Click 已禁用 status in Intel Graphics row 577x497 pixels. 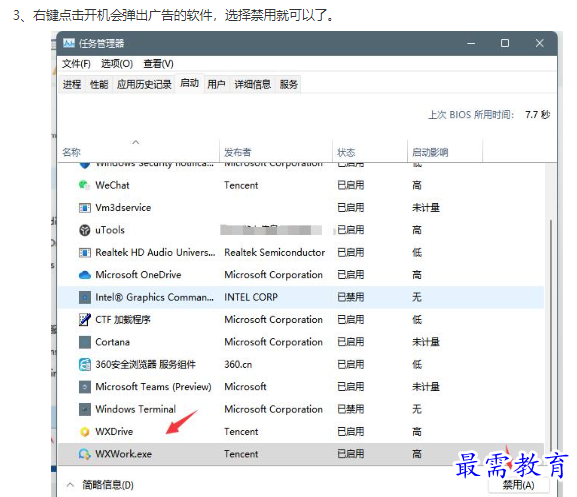click(x=351, y=297)
